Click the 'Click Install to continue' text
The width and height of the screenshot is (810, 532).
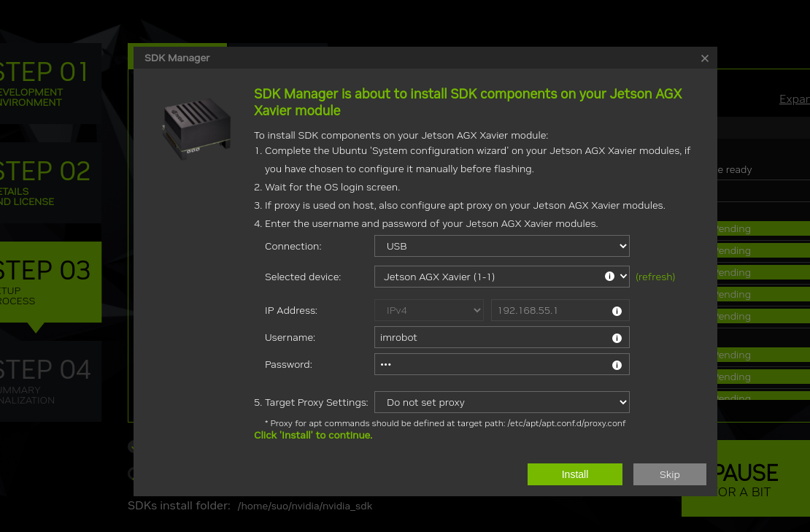pos(313,435)
